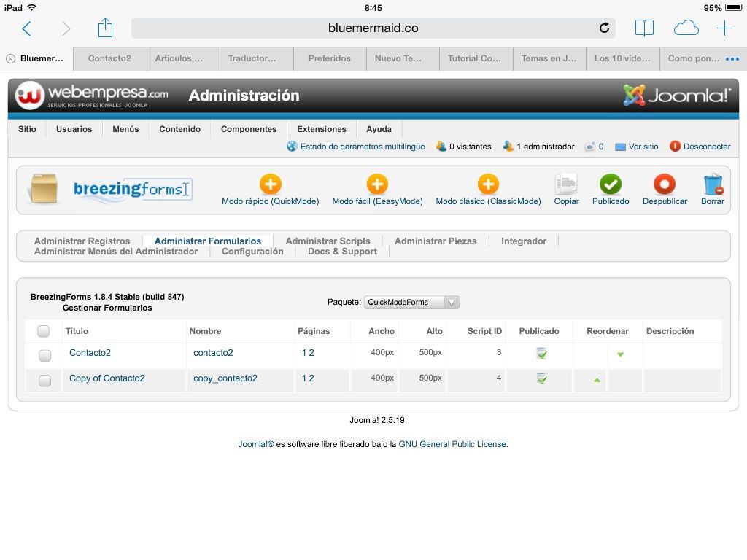The height and width of the screenshot is (560, 747).
Task: Click the Joomla! logo
Action: [x=677, y=96]
